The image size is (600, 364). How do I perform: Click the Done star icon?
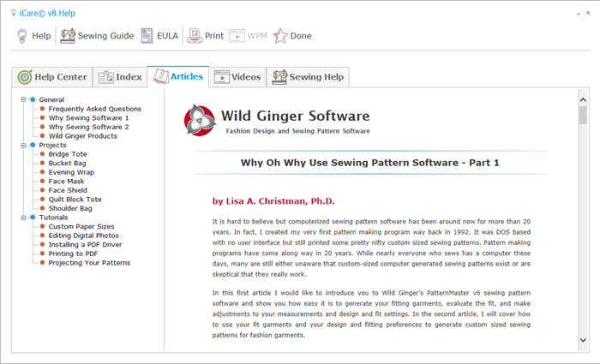coord(280,36)
